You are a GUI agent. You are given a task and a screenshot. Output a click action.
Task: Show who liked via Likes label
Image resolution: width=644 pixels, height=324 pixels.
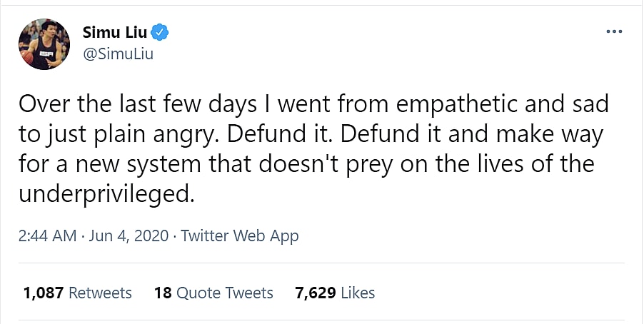[x=359, y=293]
